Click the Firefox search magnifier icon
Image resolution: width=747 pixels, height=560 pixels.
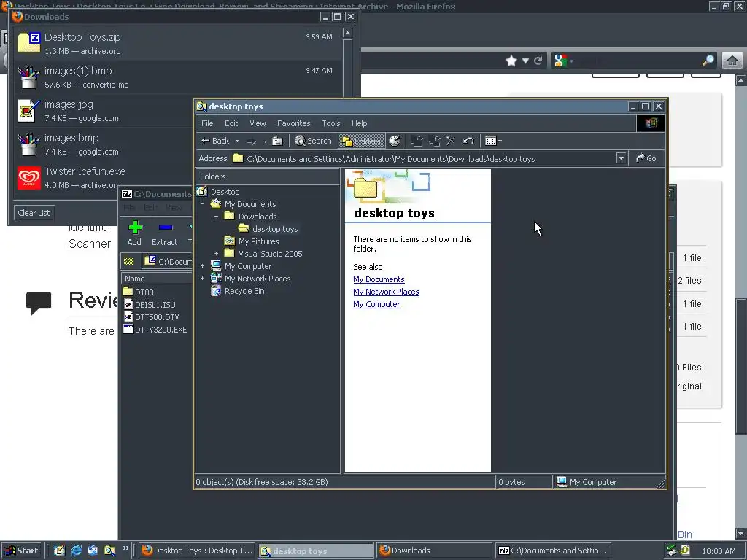[x=708, y=61]
